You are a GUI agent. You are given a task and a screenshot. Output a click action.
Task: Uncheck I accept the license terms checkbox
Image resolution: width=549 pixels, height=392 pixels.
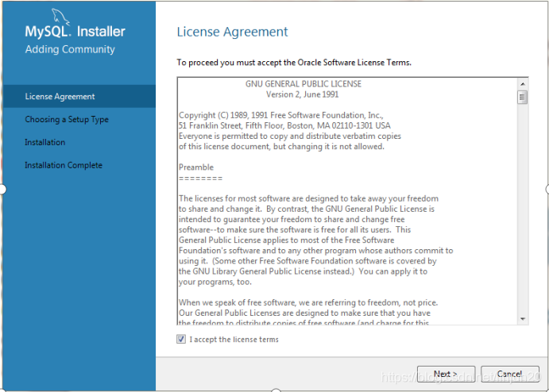[x=181, y=339]
